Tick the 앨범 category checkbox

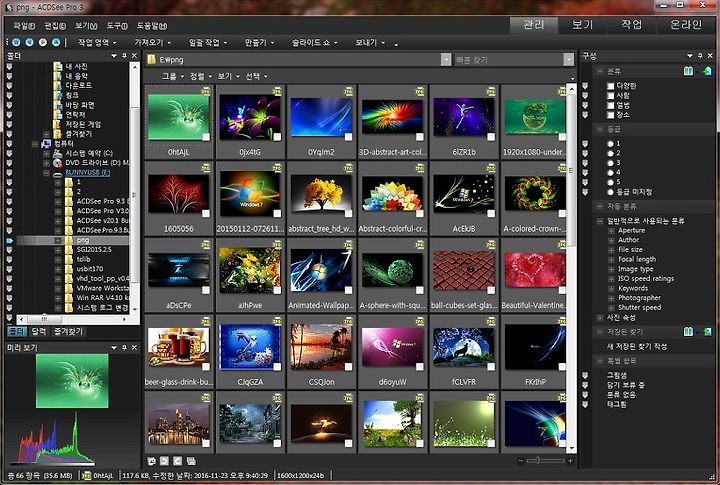tap(610, 105)
